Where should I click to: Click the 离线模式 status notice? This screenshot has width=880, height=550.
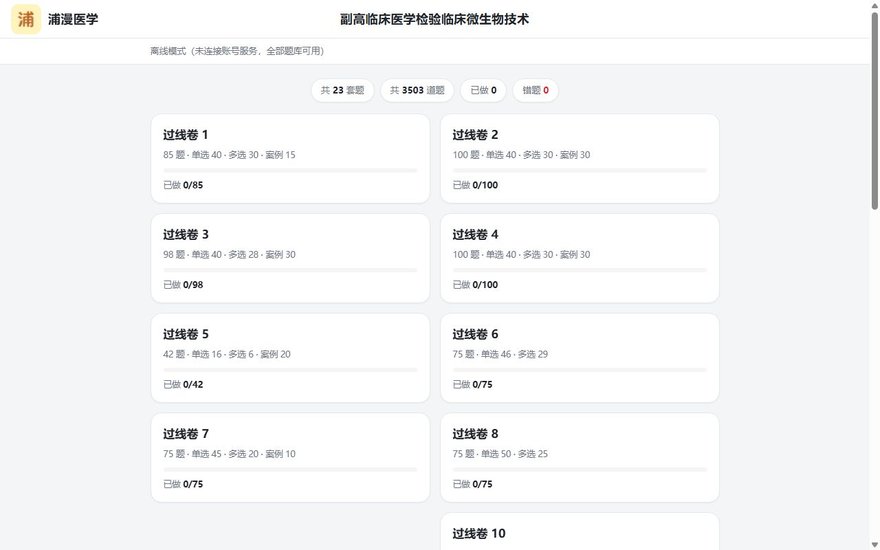click(x=237, y=51)
